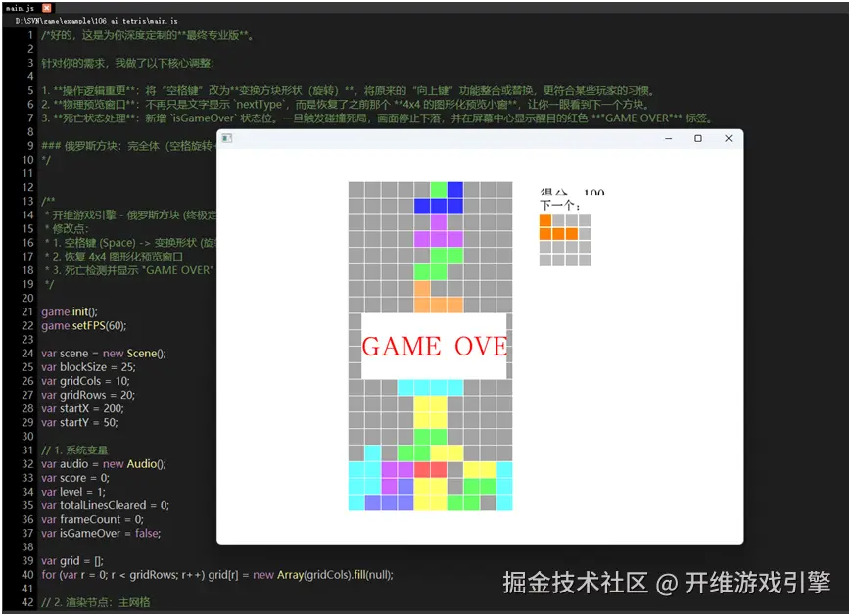
Task: Click the GAME OVER banner
Action: coord(434,346)
